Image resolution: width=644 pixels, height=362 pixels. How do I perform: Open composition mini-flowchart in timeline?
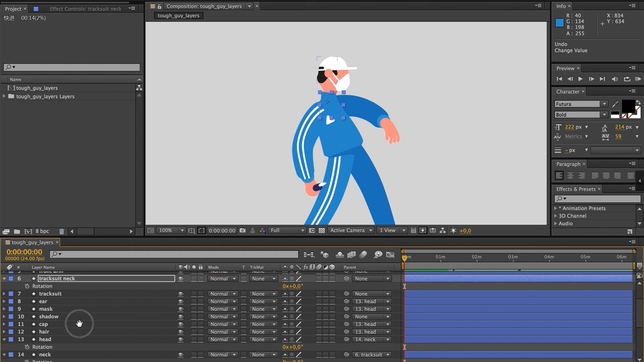[x=309, y=255]
